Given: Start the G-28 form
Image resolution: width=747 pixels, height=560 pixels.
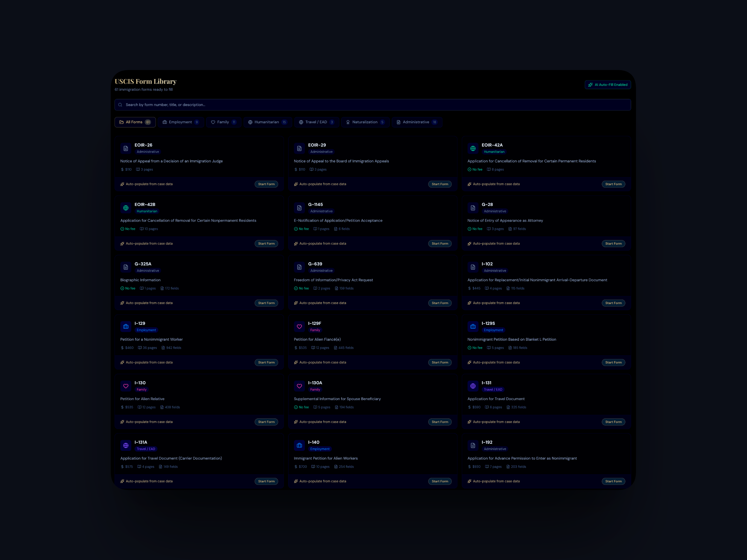Looking at the screenshot, I should (614, 244).
